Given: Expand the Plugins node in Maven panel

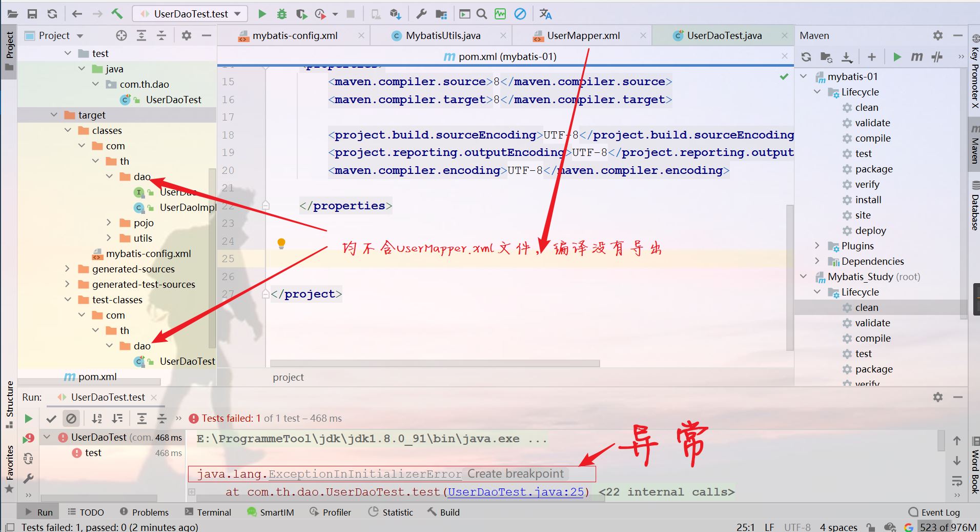Looking at the screenshot, I should tap(818, 246).
